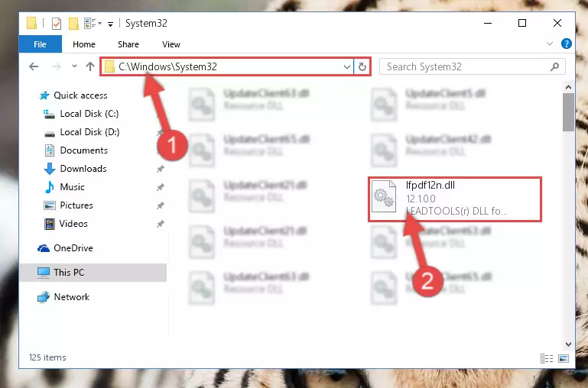Select Network in the navigation pane
This screenshot has height=388, width=588.
click(x=63, y=297)
